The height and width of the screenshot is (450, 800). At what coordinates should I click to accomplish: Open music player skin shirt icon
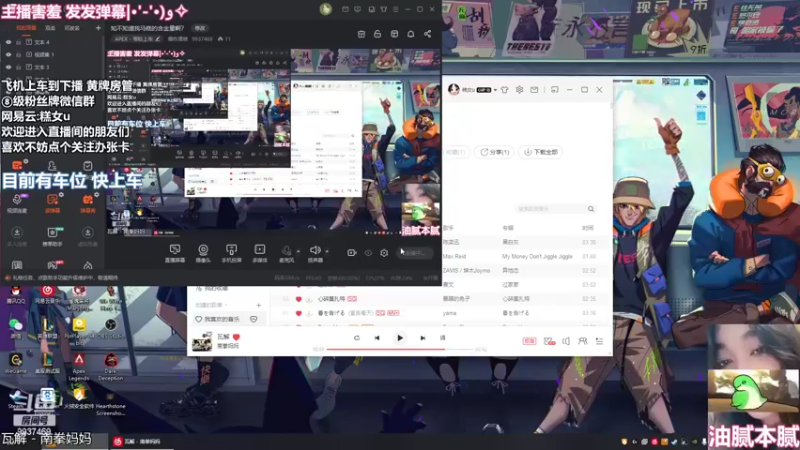click(505, 90)
